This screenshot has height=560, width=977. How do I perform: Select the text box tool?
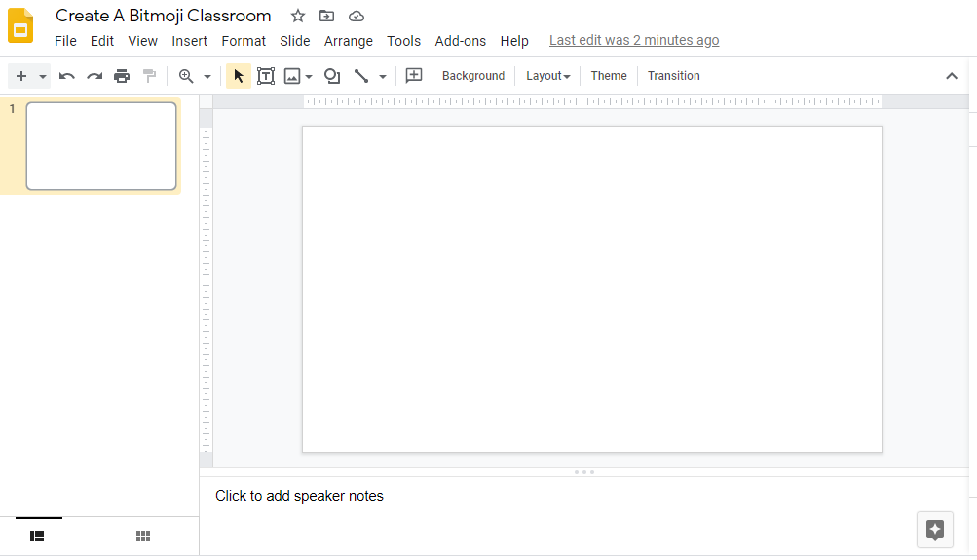(x=266, y=76)
